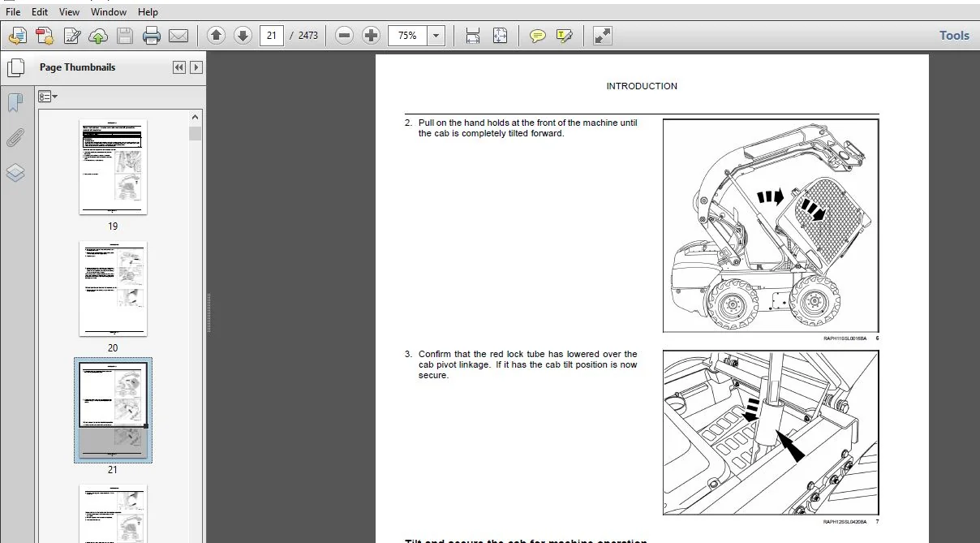Click the thumbnail label "19"
Viewport: 980px width, 543px height.
(113, 226)
